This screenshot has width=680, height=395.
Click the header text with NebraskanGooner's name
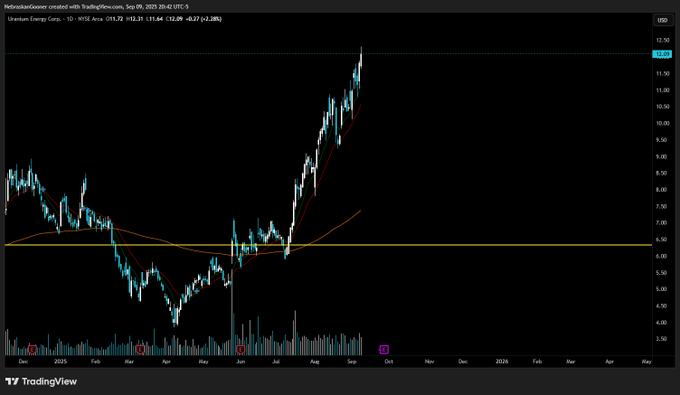96,7
